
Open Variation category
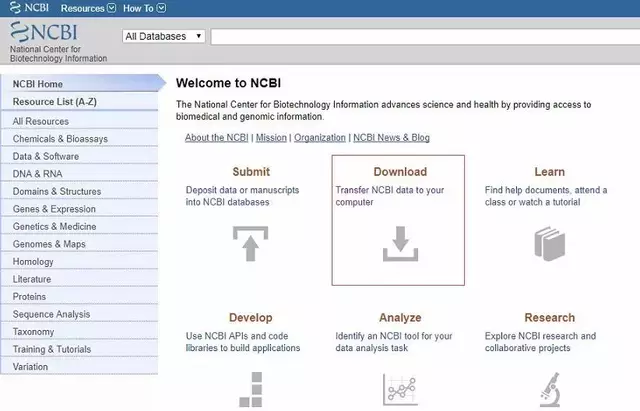point(80,367)
